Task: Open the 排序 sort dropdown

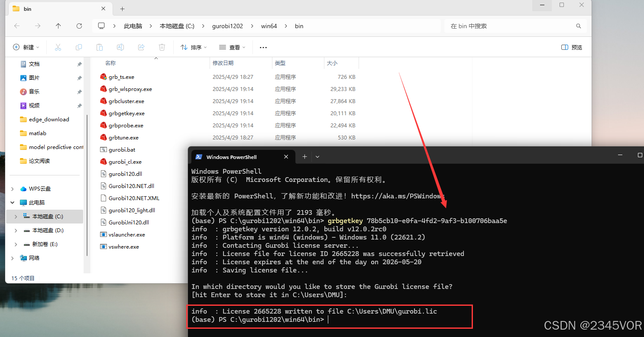Action: [194, 47]
